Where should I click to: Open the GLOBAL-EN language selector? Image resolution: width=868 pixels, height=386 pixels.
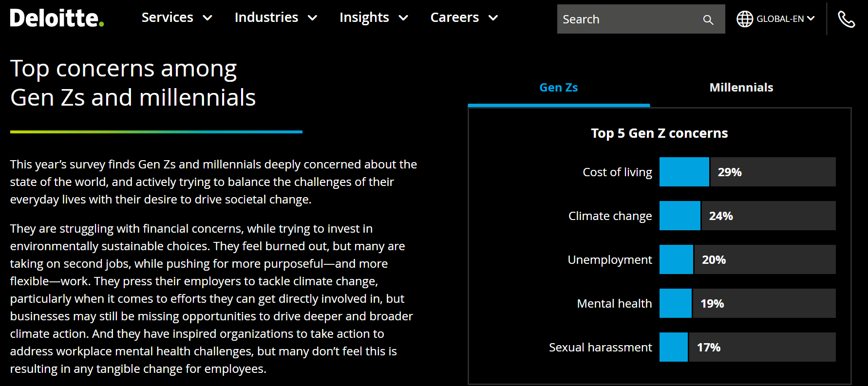coord(781,18)
